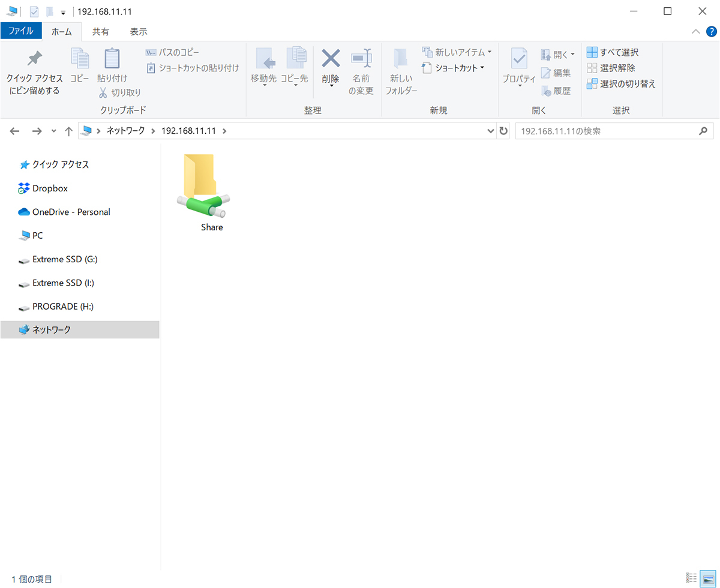Select ネットワーク in the navigation pane
The image size is (720, 588).
click(80, 329)
